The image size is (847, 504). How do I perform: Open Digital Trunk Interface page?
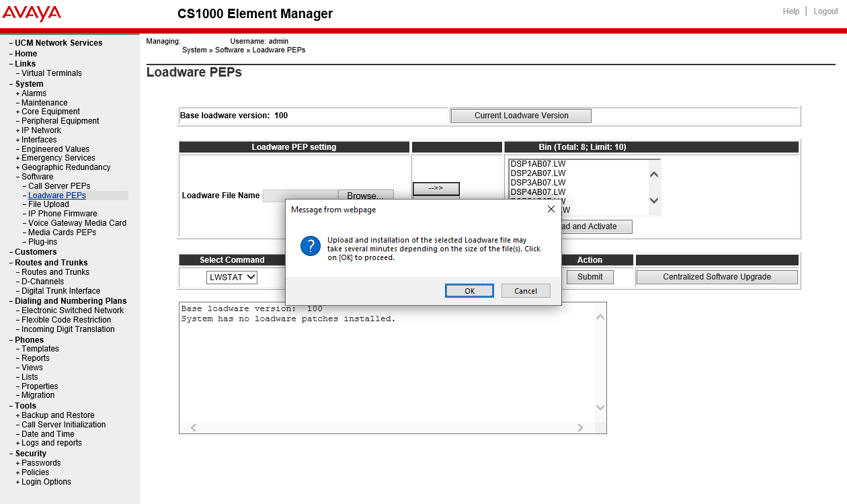click(x=61, y=291)
